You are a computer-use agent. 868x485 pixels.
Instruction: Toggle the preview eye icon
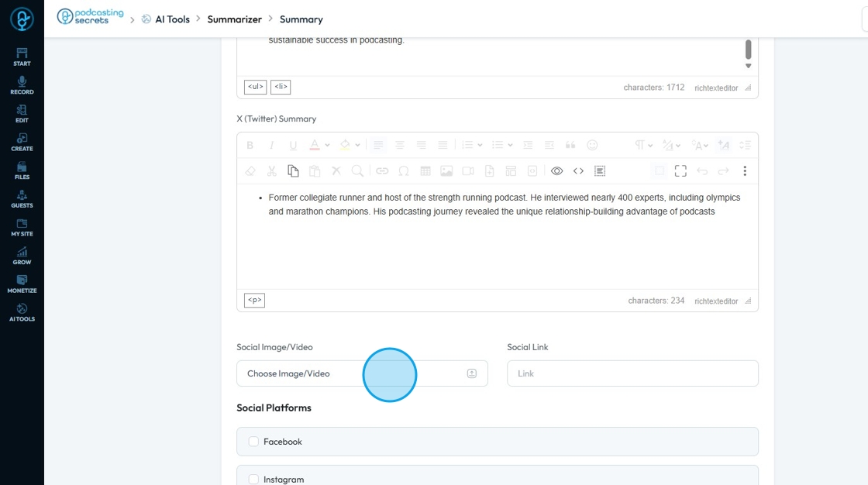point(556,170)
